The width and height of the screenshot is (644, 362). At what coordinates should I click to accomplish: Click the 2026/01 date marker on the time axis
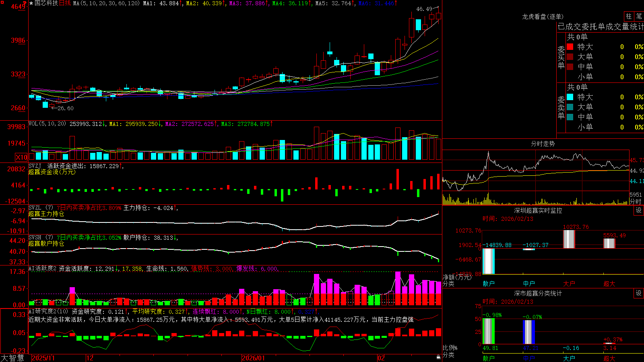(254, 358)
